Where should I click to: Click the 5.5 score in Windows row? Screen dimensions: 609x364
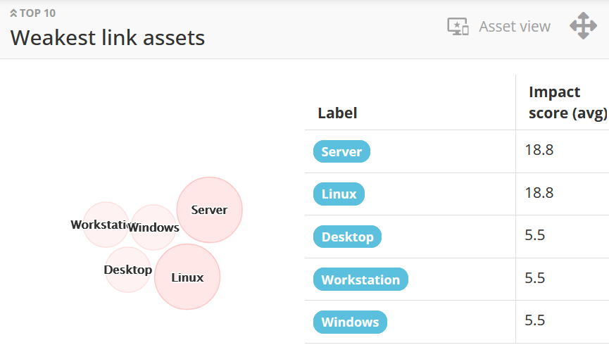pyautogui.click(x=535, y=320)
